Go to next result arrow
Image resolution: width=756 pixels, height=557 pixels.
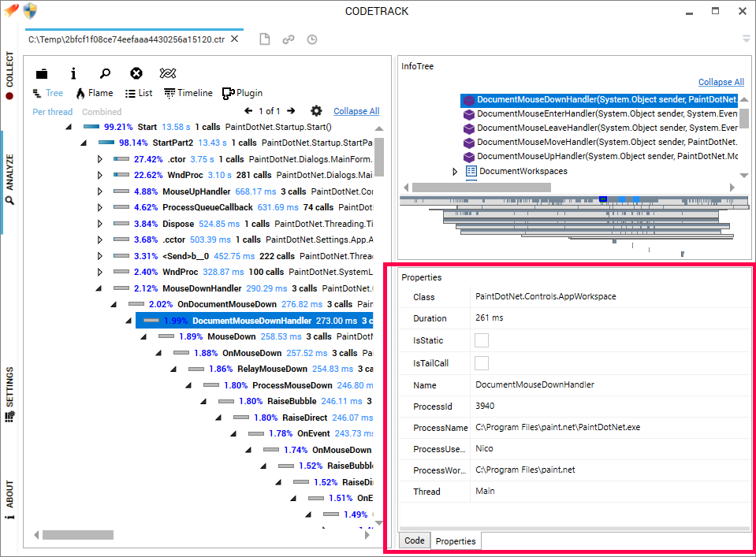[291, 111]
